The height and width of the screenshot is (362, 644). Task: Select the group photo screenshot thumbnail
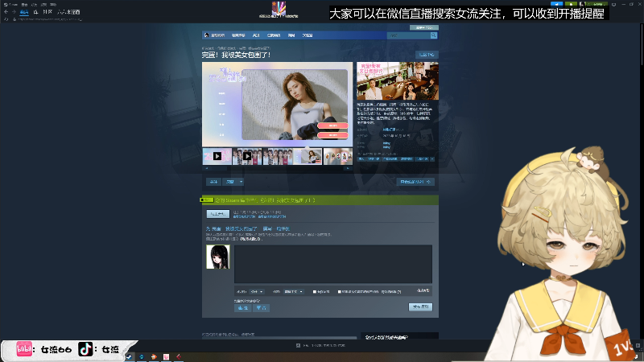point(278,156)
